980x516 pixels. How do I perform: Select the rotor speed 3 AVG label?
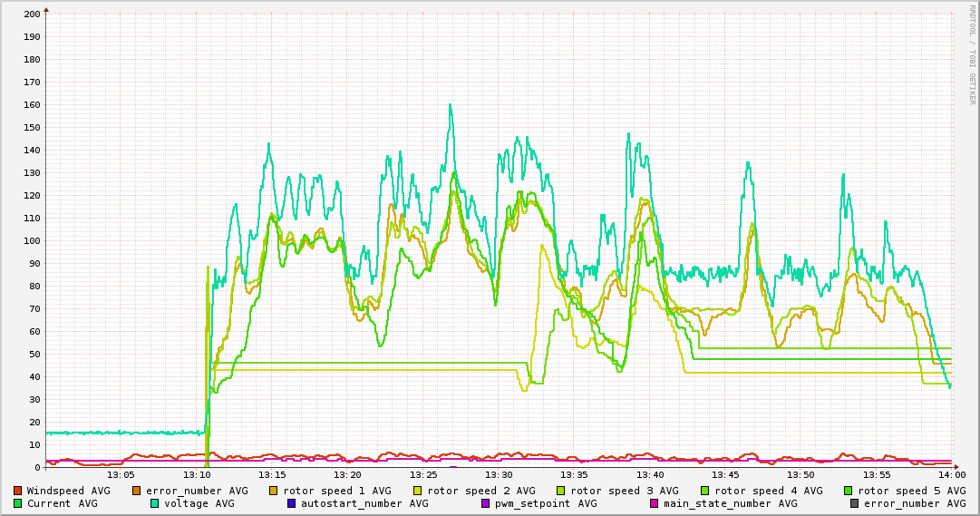point(625,491)
